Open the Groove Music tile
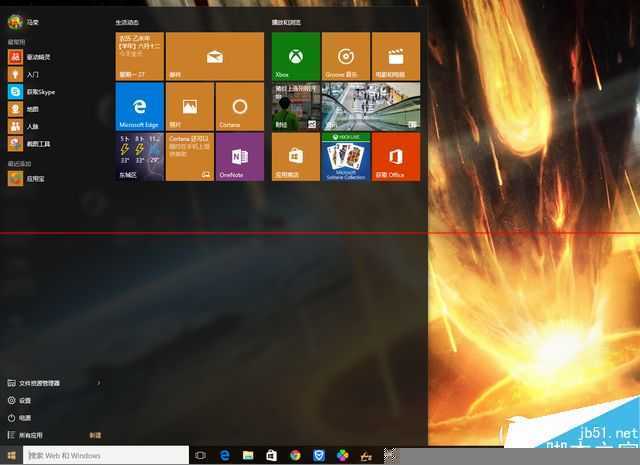This screenshot has width=640, height=465. tap(346, 56)
